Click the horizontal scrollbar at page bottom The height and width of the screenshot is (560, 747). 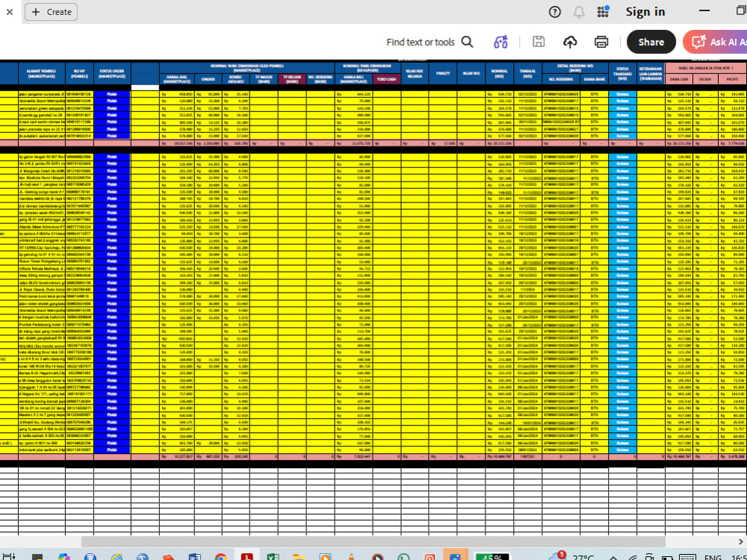click(373, 541)
